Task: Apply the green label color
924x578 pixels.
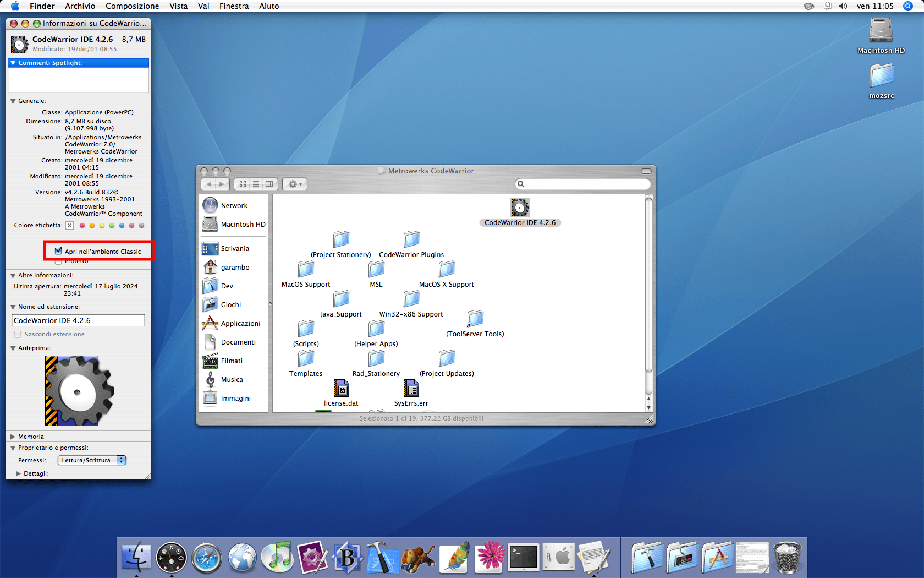Action: 112,225
